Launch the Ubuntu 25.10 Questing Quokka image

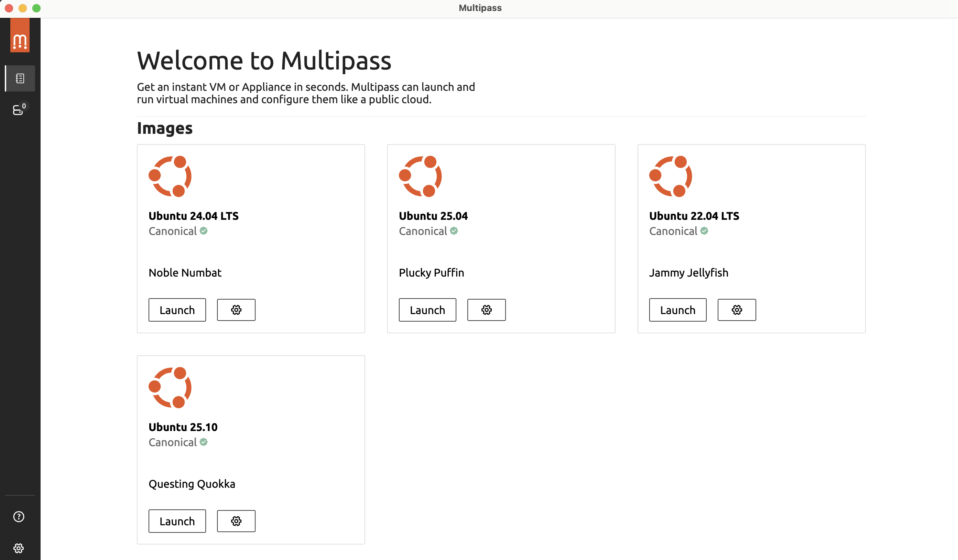point(177,521)
